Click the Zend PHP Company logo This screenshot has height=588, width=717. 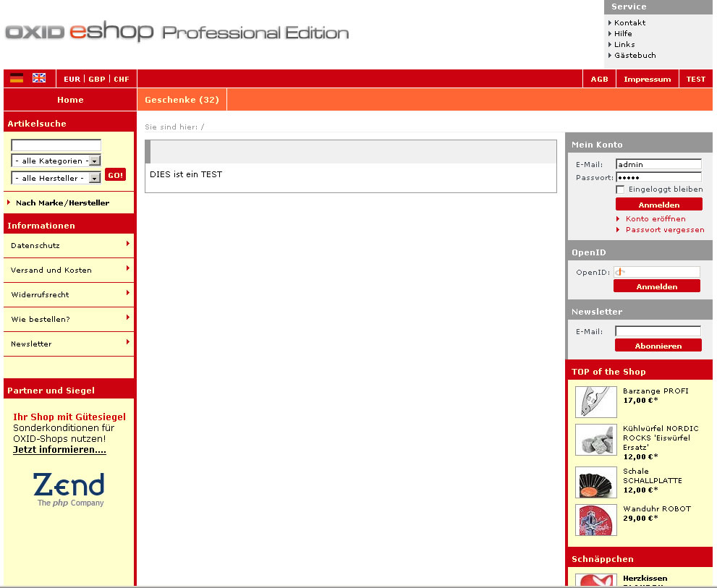69,489
